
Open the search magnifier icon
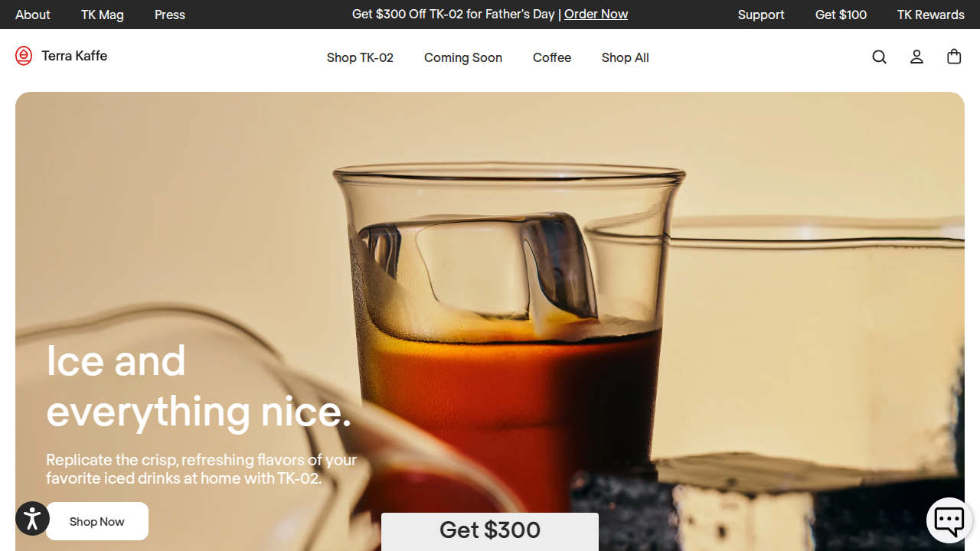tap(879, 57)
